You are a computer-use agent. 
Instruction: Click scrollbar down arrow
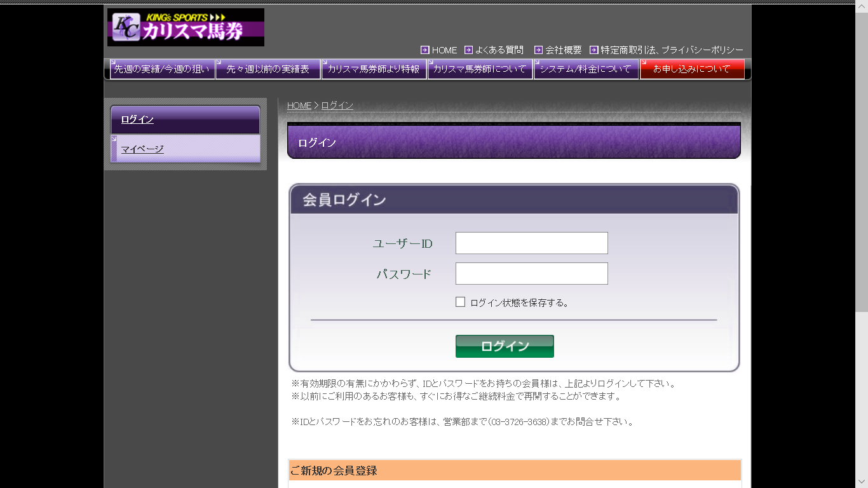tap(862, 482)
